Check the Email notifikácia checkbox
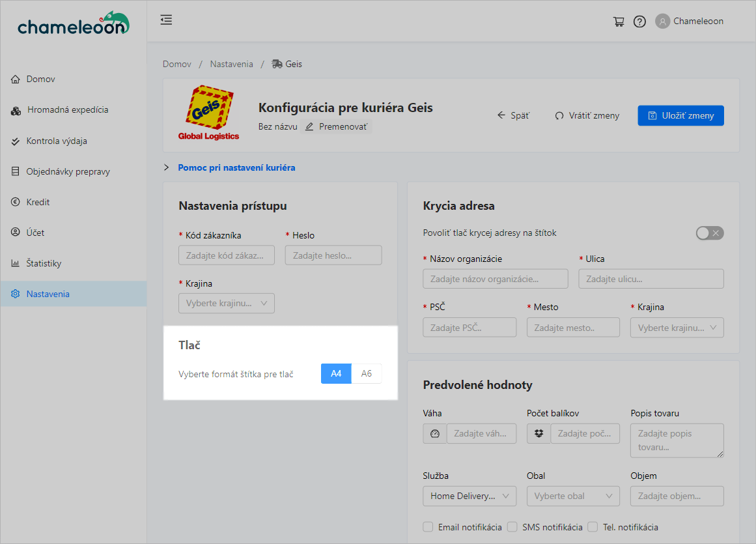The image size is (756, 544). [x=428, y=527]
